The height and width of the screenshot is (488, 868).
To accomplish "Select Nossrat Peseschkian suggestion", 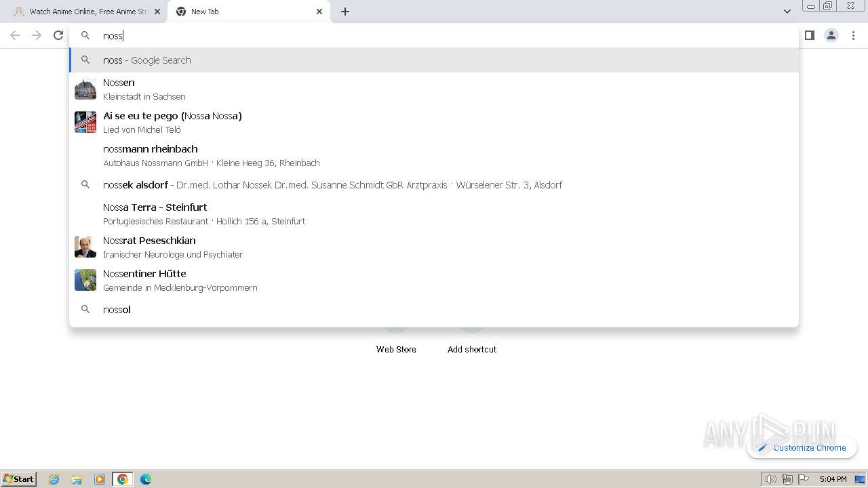I will pyautogui.click(x=434, y=247).
